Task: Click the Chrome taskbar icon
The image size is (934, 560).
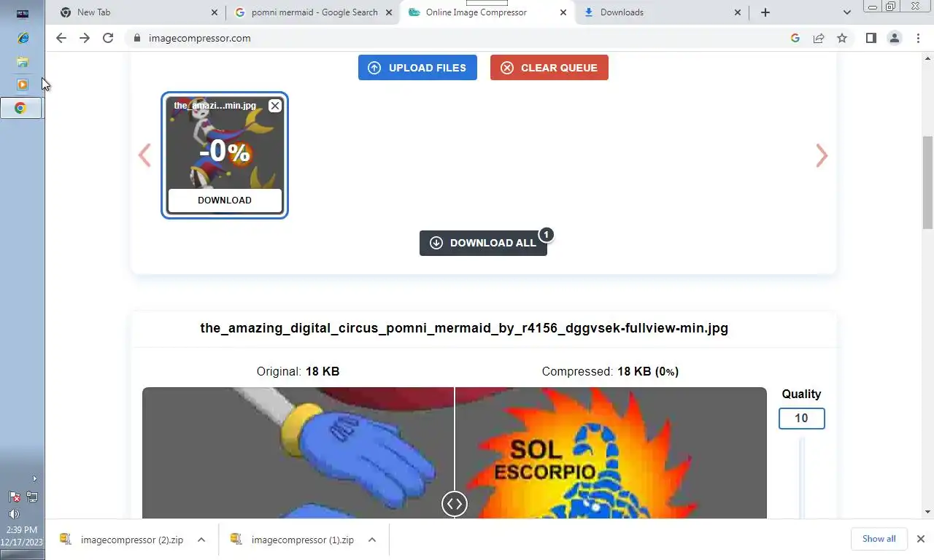Action: tap(20, 108)
